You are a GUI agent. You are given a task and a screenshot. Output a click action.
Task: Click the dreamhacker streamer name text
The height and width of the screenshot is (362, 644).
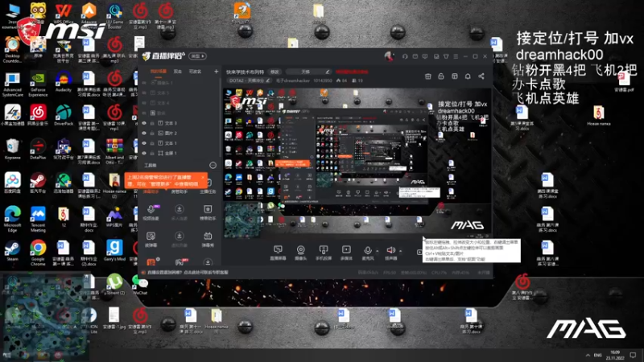(x=294, y=81)
